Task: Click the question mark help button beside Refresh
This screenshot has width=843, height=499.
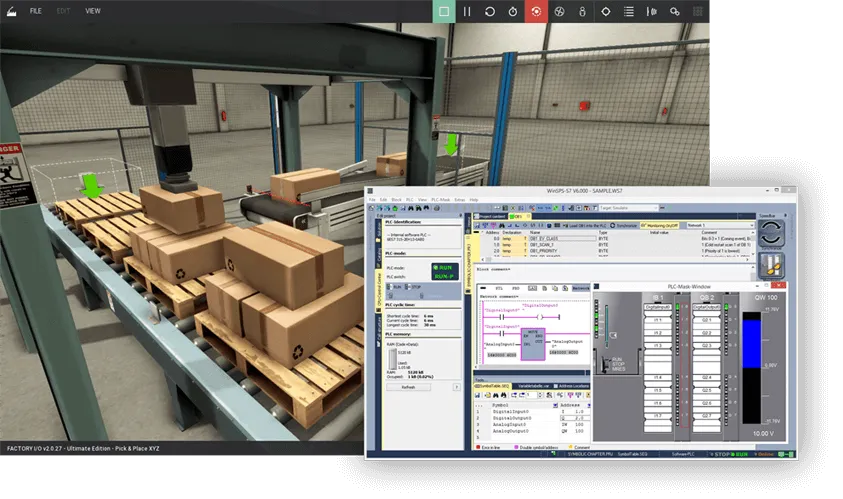Action: (456, 387)
